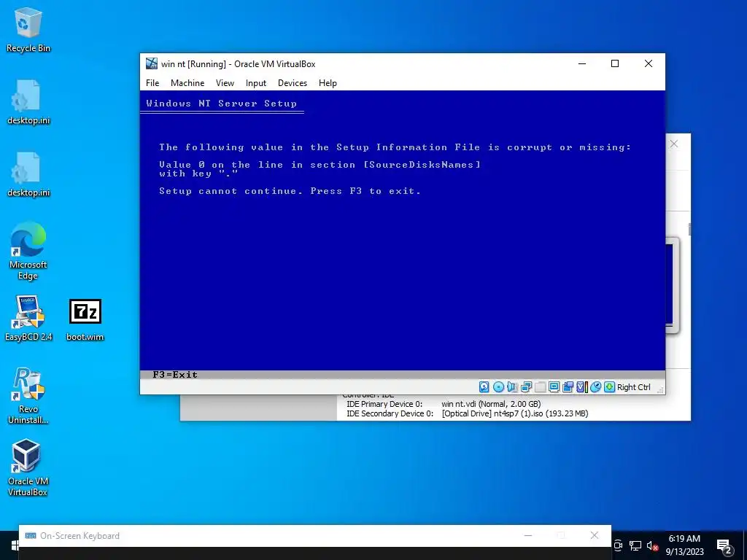
Task: Close the On-Screen Keyboard window
Action: (594, 535)
